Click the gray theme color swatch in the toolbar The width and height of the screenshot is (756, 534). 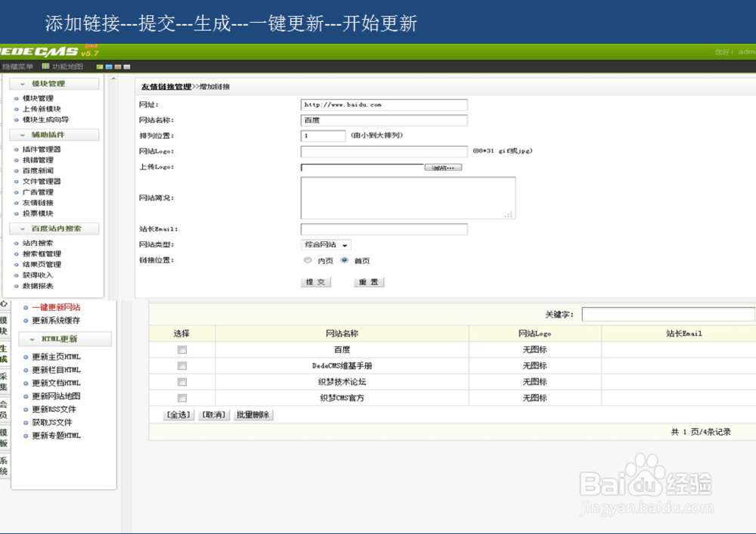coord(126,67)
